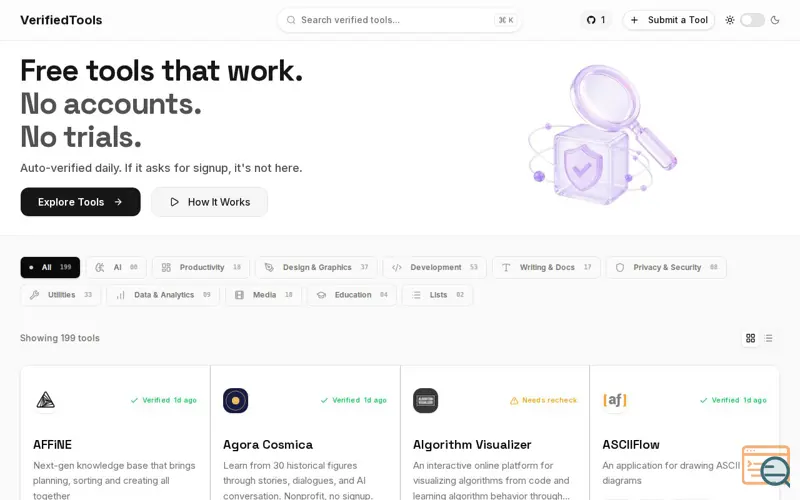Filter by Design & Graphics category
Viewport: 800px width, 500px height.
click(316, 267)
